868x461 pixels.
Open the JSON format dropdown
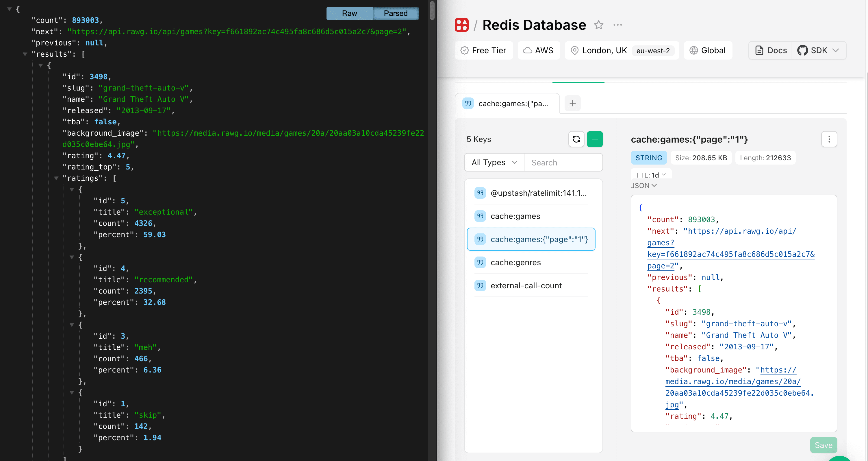643,185
